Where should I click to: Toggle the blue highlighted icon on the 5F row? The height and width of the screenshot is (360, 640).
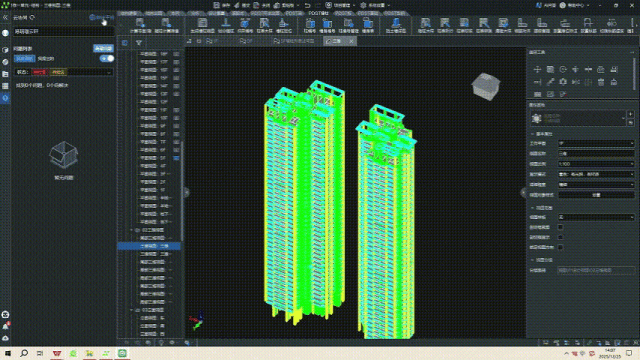point(176,158)
